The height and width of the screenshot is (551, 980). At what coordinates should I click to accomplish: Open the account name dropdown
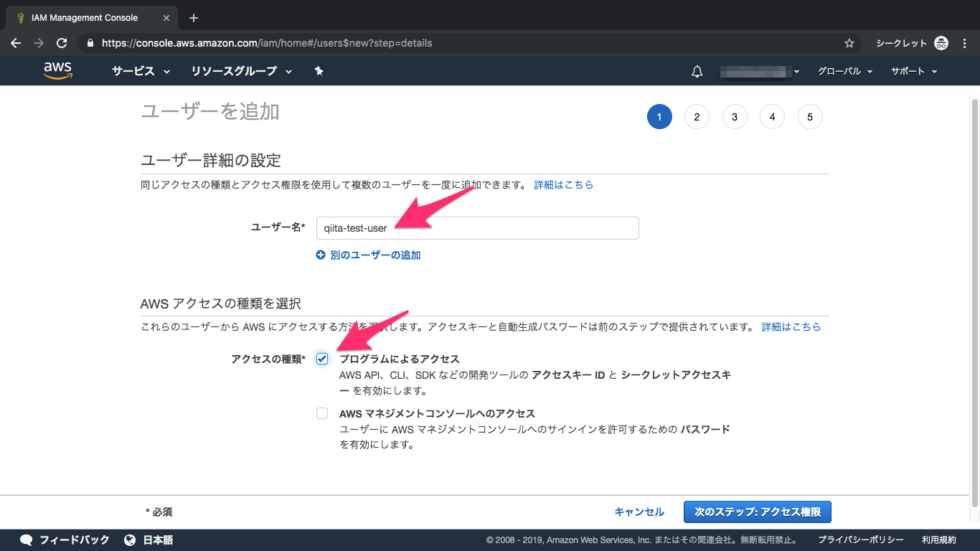point(760,71)
